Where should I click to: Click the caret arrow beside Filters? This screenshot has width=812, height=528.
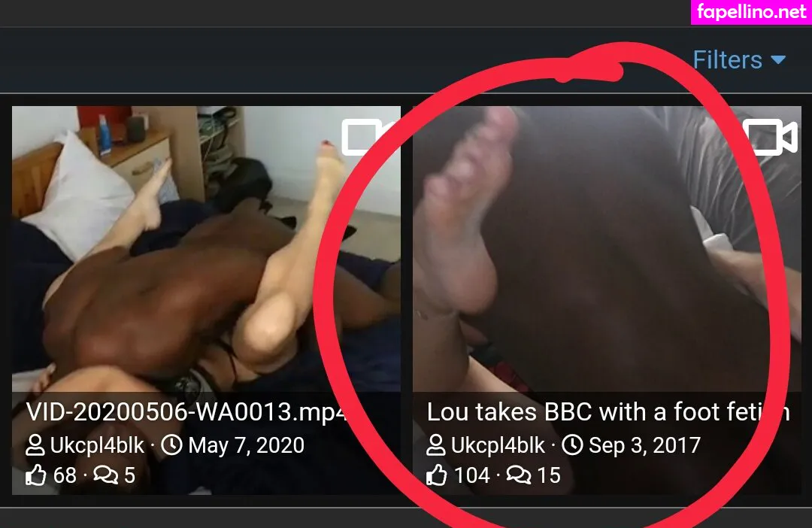pyautogui.click(x=778, y=60)
